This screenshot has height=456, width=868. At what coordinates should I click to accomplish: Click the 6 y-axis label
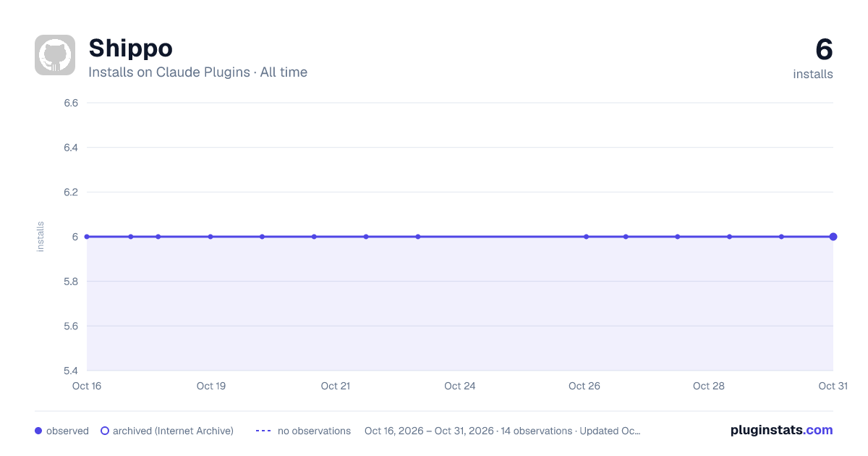tap(75, 237)
